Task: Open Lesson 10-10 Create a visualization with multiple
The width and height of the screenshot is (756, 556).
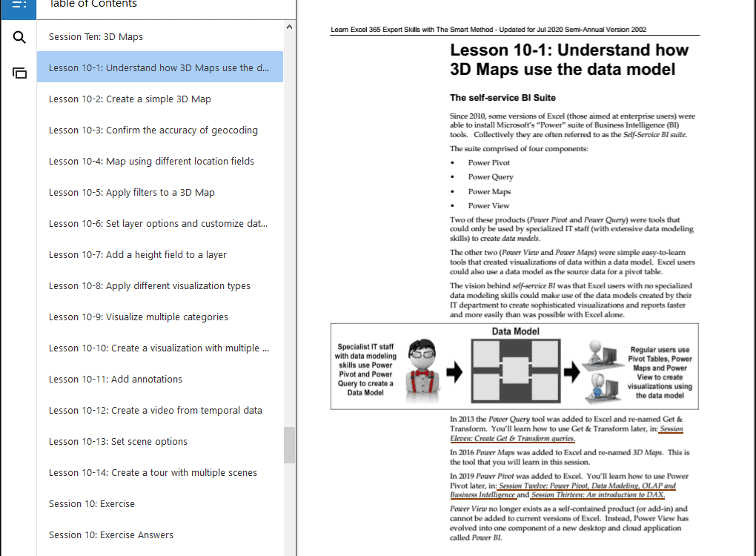Action: click(x=160, y=348)
